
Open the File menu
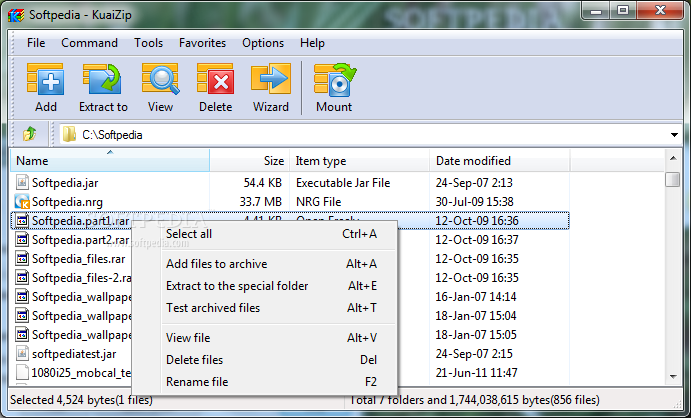coord(36,43)
